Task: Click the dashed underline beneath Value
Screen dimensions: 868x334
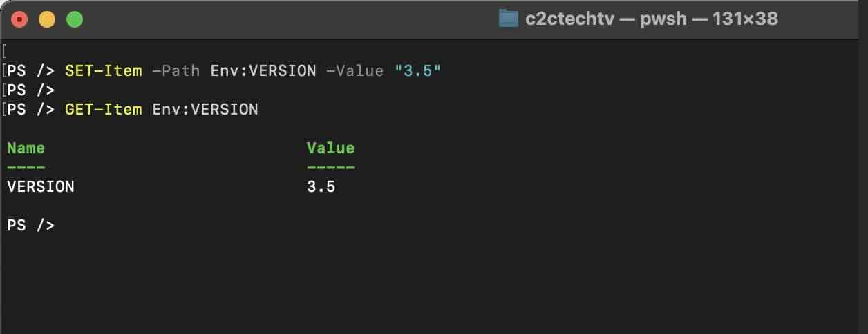Action: tap(330, 167)
